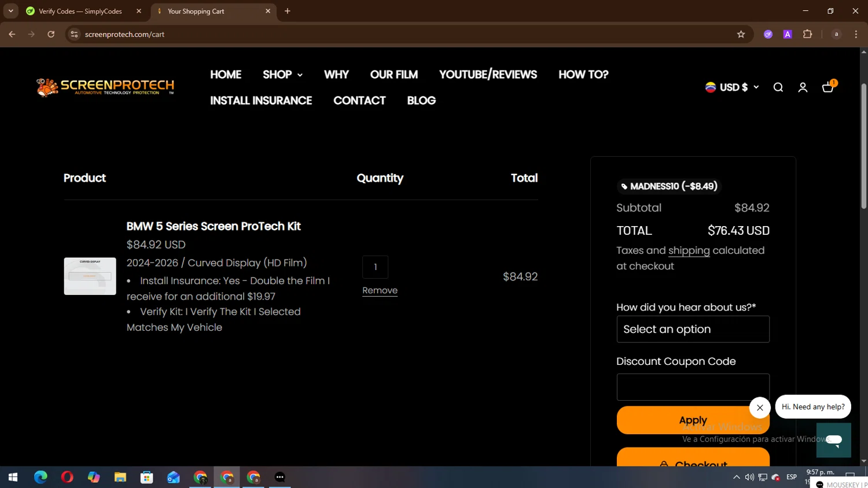The height and width of the screenshot is (488, 868).
Task: Open the account login icon
Action: [803, 87]
